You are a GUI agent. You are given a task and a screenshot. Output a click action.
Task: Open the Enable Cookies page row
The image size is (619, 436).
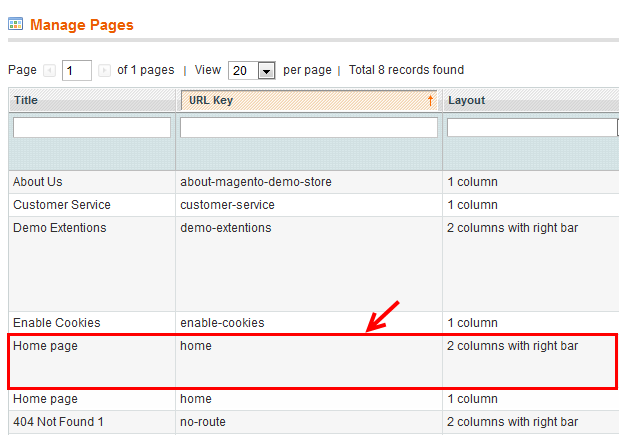pos(314,323)
